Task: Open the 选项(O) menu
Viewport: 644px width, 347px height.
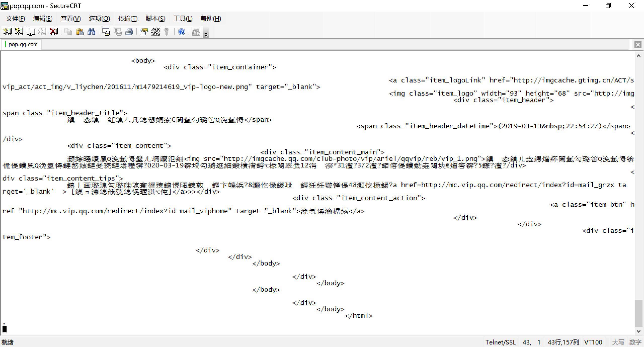Action: tap(99, 19)
